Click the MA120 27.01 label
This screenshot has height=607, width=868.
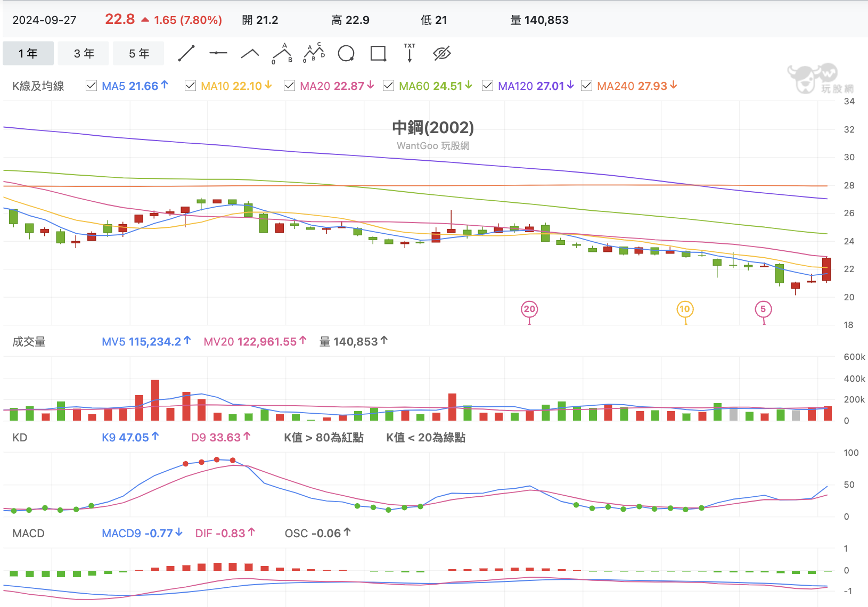click(x=536, y=86)
